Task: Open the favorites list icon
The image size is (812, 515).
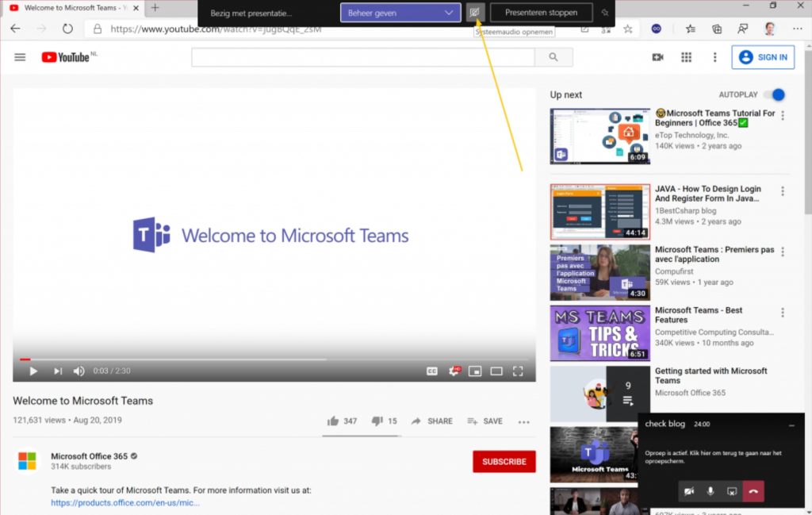Action: point(691,29)
